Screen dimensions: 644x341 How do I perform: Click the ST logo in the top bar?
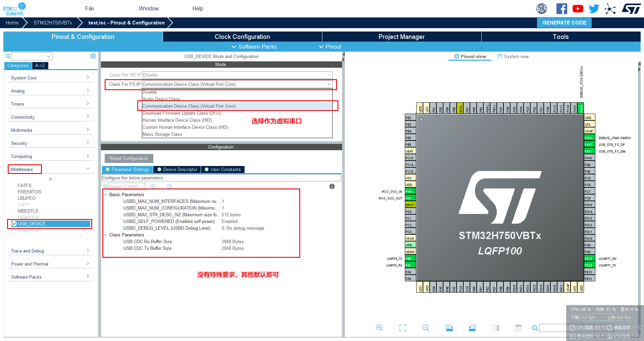631,9
